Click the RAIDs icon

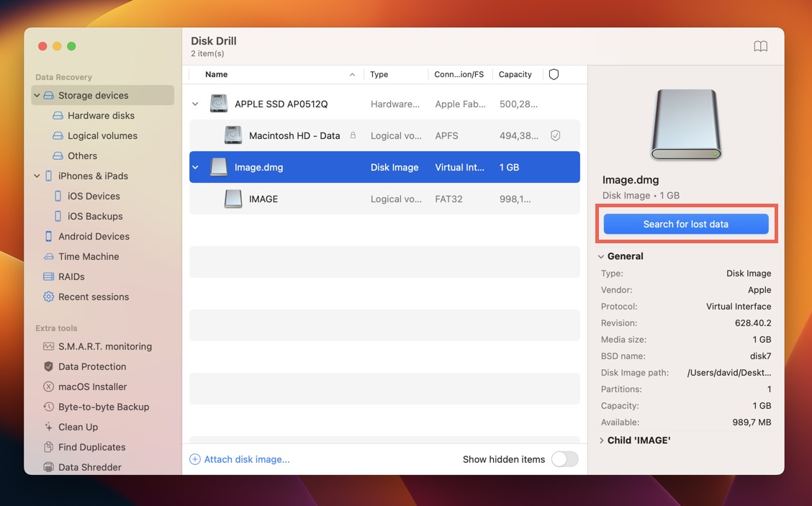pyautogui.click(x=49, y=277)
